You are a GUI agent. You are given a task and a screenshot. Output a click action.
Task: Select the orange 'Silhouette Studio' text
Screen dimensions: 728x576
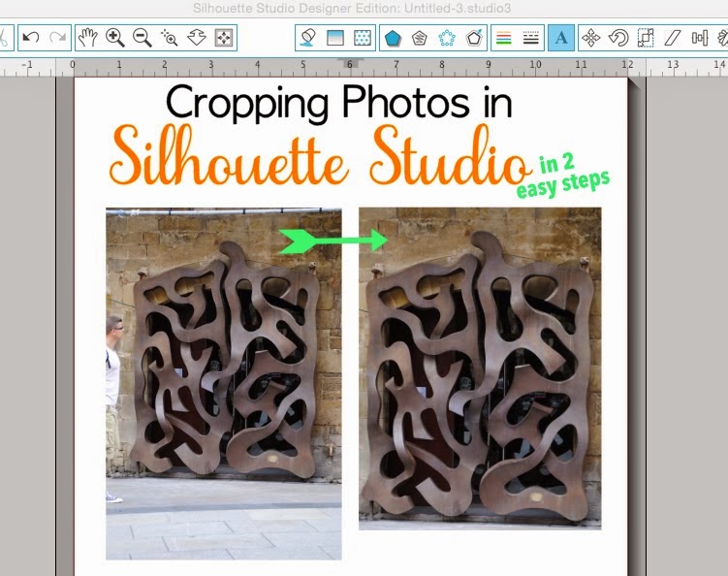point(320,155)
